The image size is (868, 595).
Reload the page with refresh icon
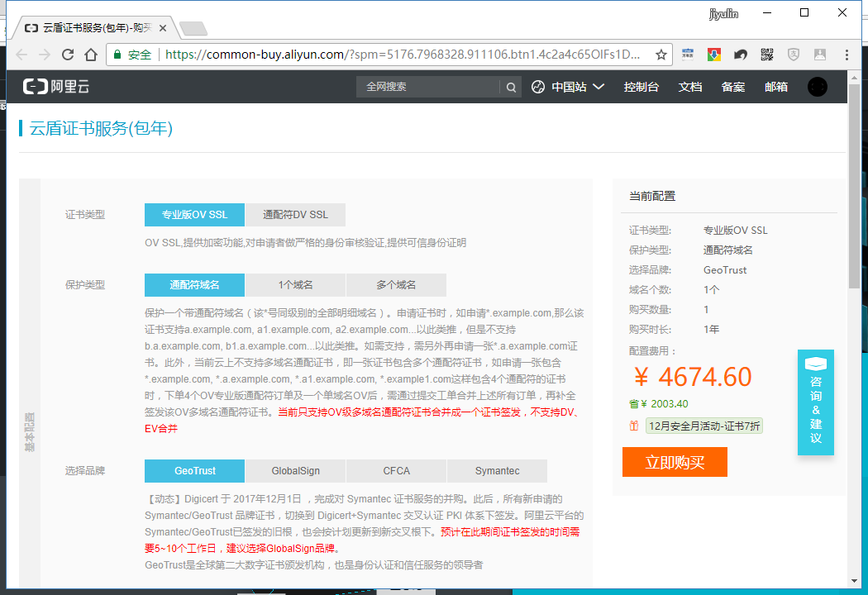click(68, 55)
